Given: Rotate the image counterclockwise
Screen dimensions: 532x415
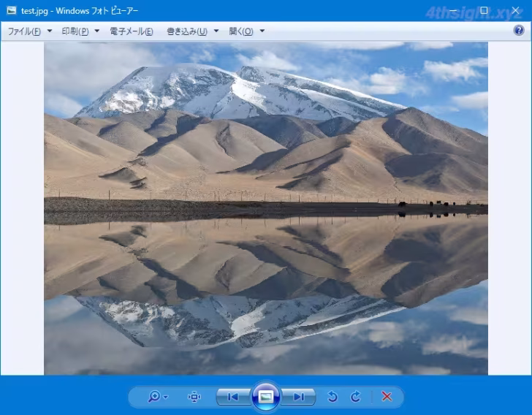Looking at the screenshot, I should [x=332, y=396].
